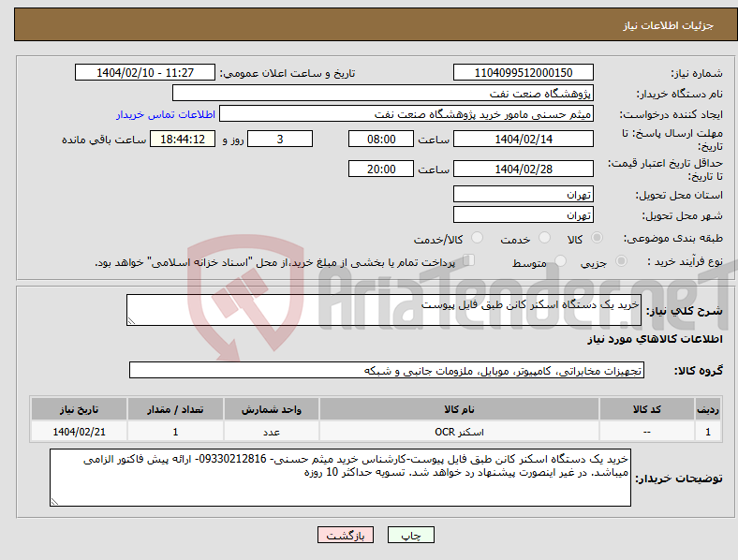738x560 pixels.
Task: Click the شماره نیاز field 1104099512000150
Action: pyautogui.click(x=524, y=72)
